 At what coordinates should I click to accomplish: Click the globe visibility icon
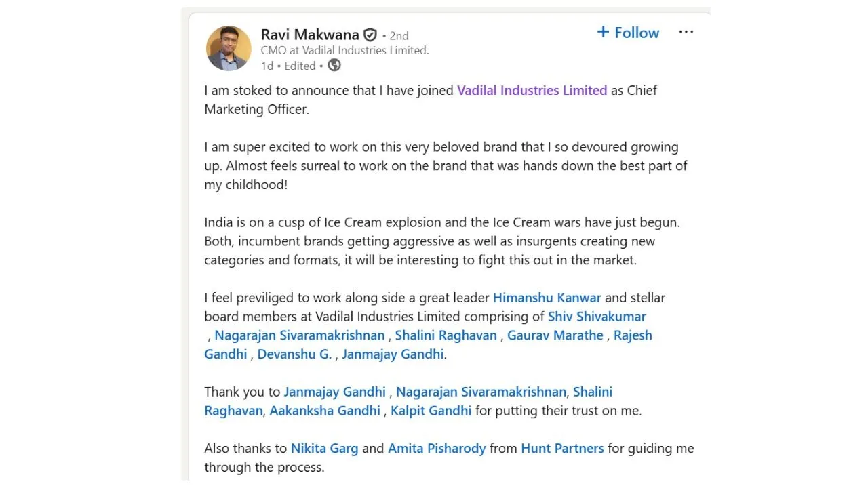tap(334, 66)
